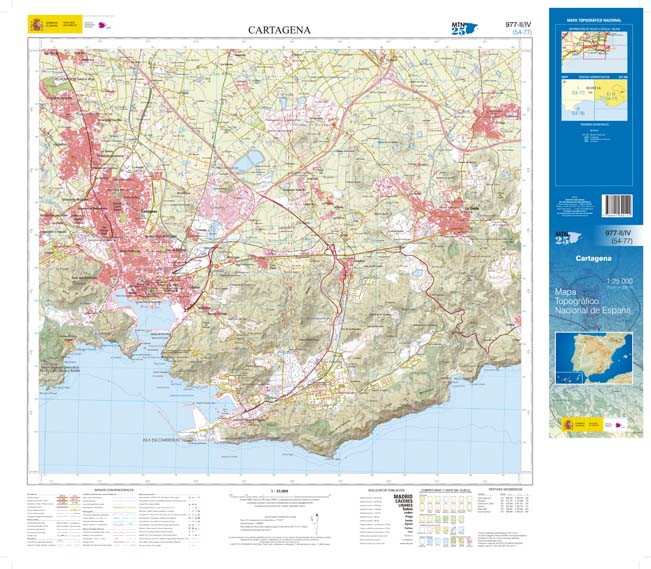Click the 'MAPA TOPOGRÁFICO NACIONAL' header on blue panel

click(597, 20)
